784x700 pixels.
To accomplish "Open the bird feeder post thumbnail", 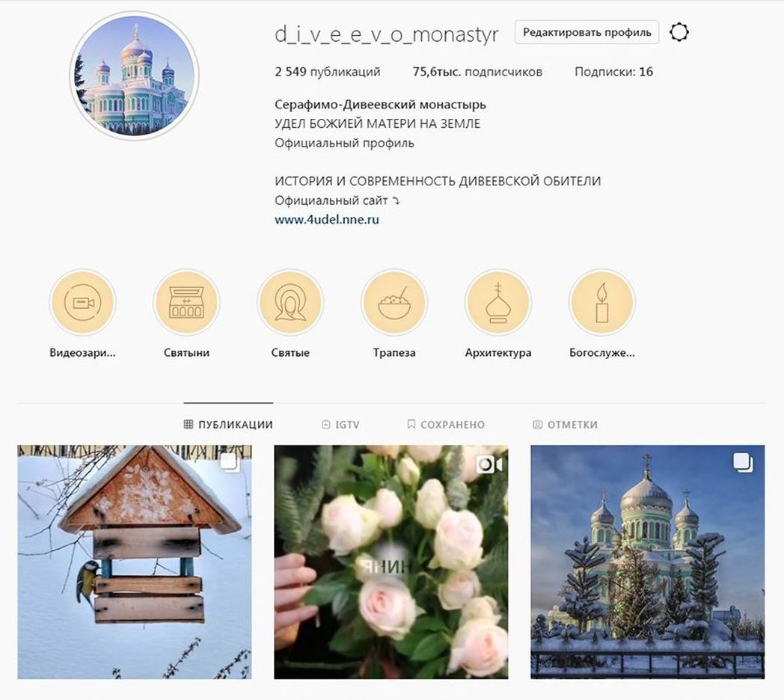I will point(135,562).
